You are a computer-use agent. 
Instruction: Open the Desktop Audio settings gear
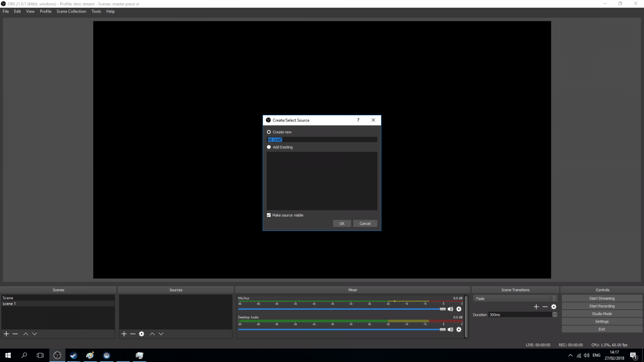[459, 329]
